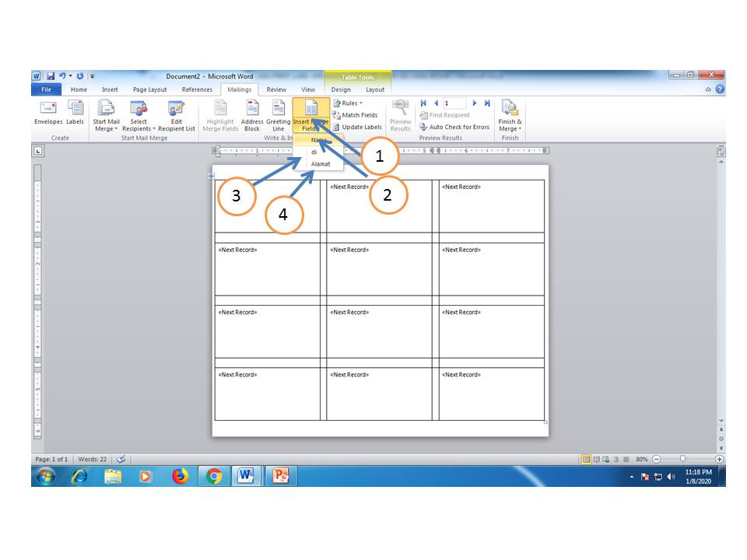Switch to Web Layout view

606,460
